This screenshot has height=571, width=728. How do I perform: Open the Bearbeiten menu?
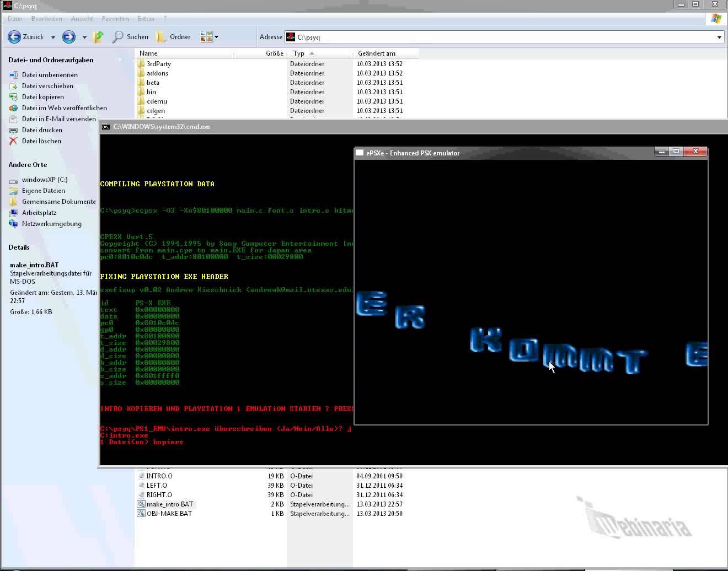(x=46, y=19)
